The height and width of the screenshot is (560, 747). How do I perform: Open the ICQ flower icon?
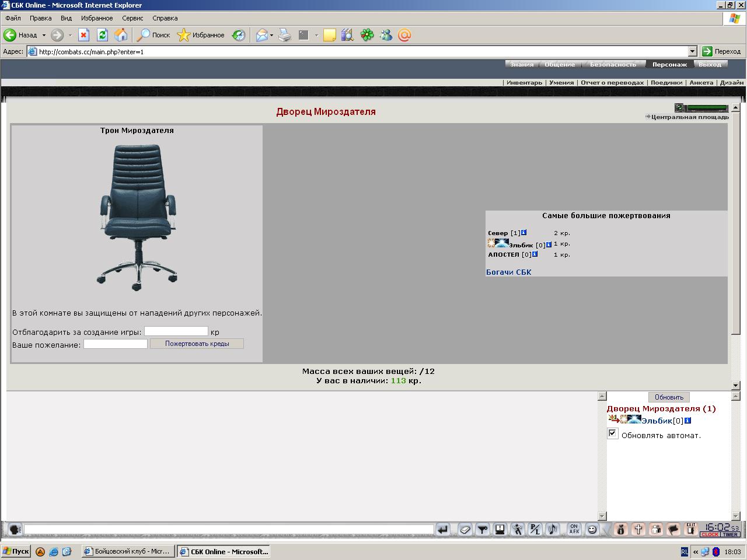pos(367,35)
